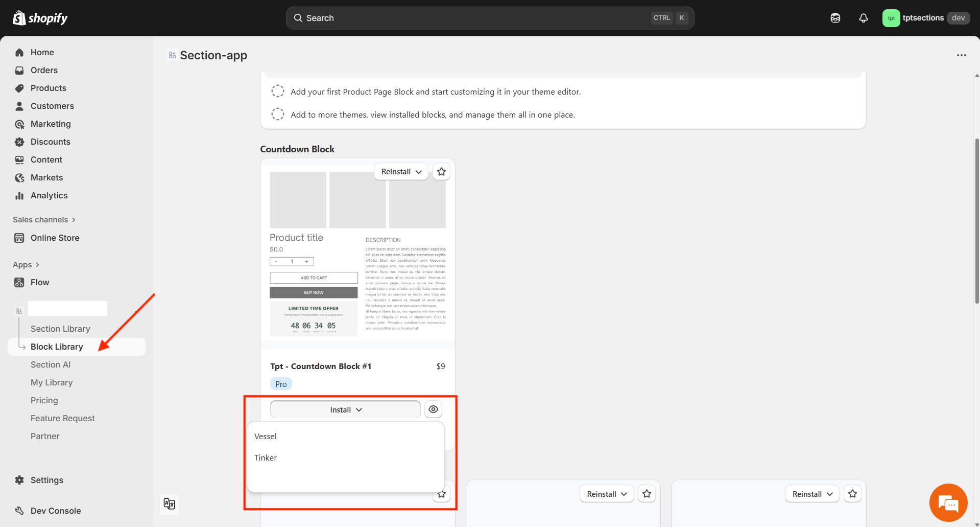Open the Partner page
The width and height of the screenshot is (980, 527).
coord(45,437)
